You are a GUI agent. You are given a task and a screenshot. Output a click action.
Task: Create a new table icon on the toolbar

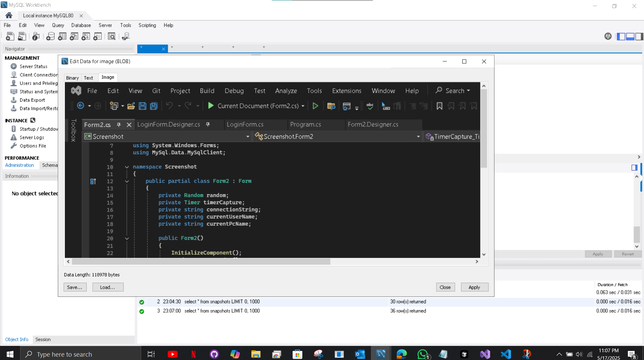pos(62,36)
